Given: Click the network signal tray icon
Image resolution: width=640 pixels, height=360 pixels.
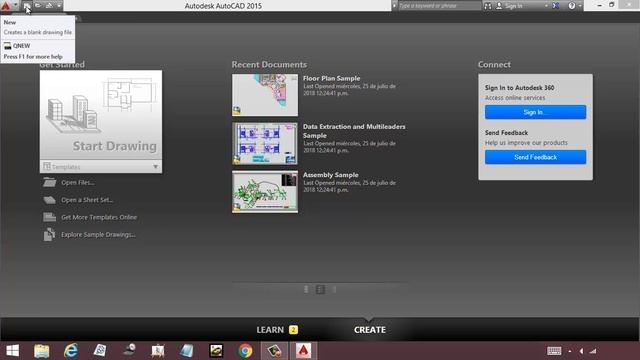Looking at the screenshot, I should click(593, 351).
